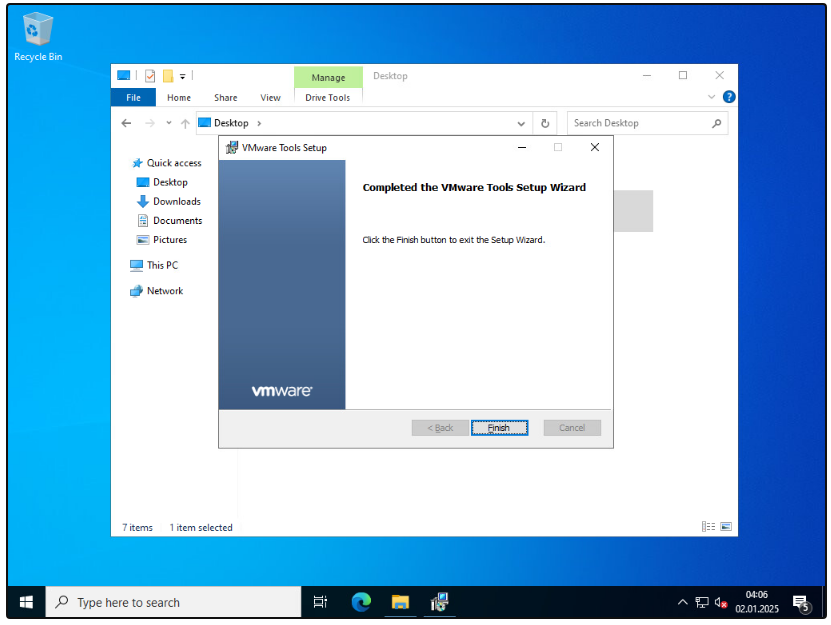
Task: Click the search magnifier icon in Explorer
Action: click(717, 123)
